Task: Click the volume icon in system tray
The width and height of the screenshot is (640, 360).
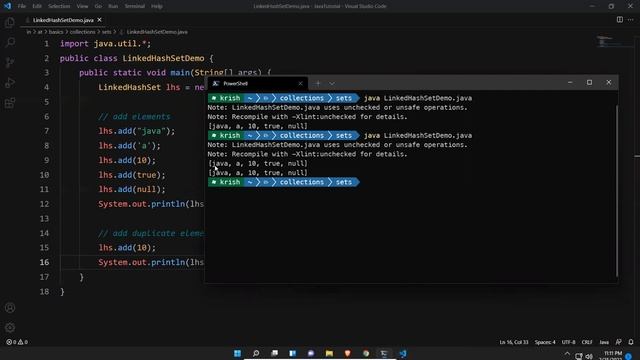Action: pyautogui.click(x=589, y=356)
